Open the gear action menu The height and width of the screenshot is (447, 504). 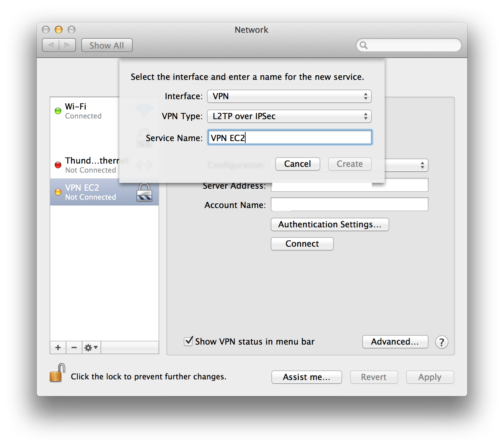(x=91, y=347)
